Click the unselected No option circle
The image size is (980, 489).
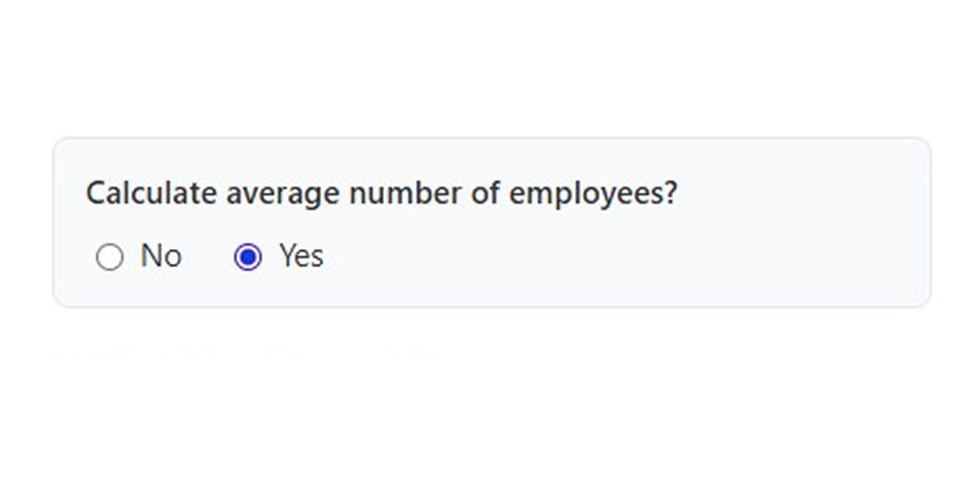tap(110, 257)
